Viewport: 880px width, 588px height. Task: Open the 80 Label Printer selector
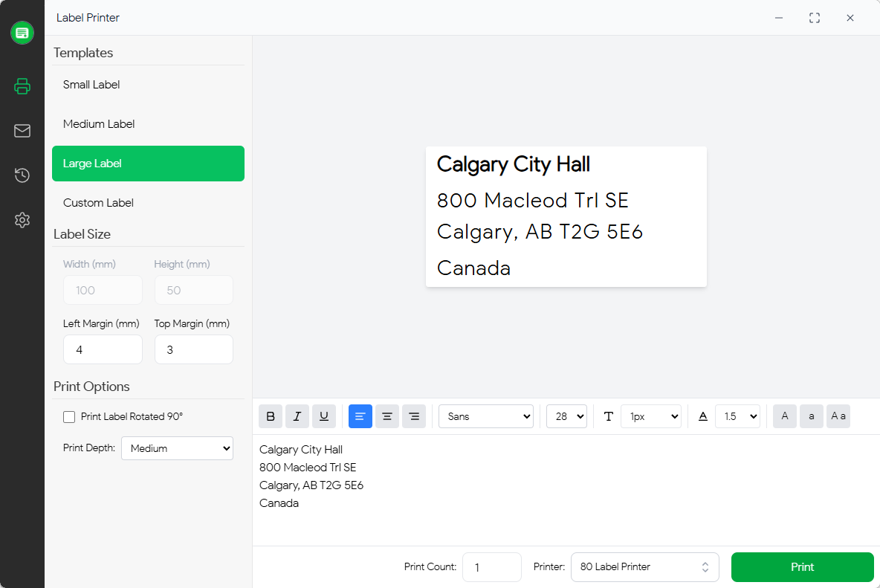tap(644, 567)
